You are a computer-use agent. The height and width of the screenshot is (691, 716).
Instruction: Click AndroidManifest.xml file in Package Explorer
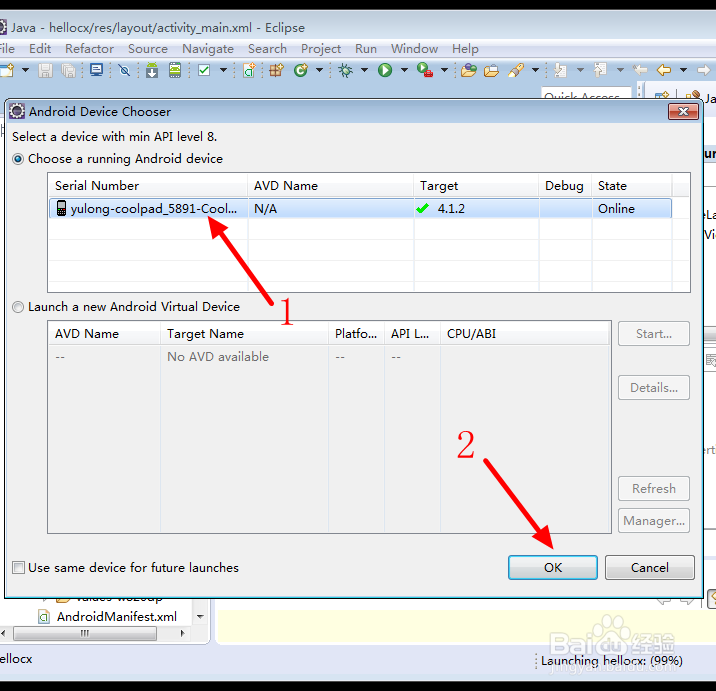pyautogui.click(x=116, y=617)
